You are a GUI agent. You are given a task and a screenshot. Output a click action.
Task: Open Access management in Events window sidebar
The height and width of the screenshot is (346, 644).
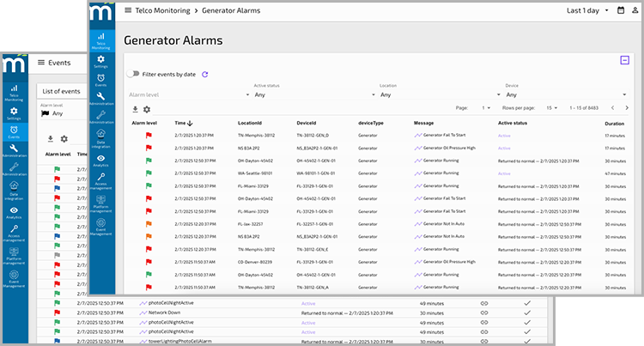[14, 234]
